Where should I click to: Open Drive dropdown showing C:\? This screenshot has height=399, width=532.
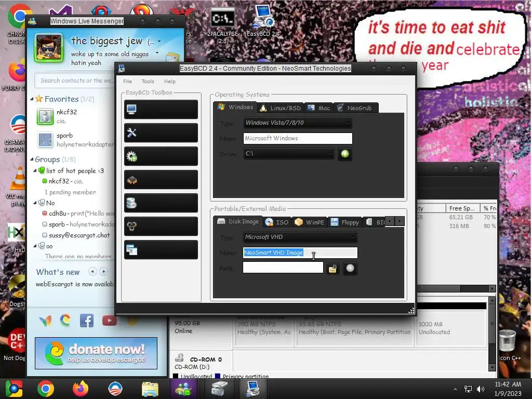coord(288,154)
